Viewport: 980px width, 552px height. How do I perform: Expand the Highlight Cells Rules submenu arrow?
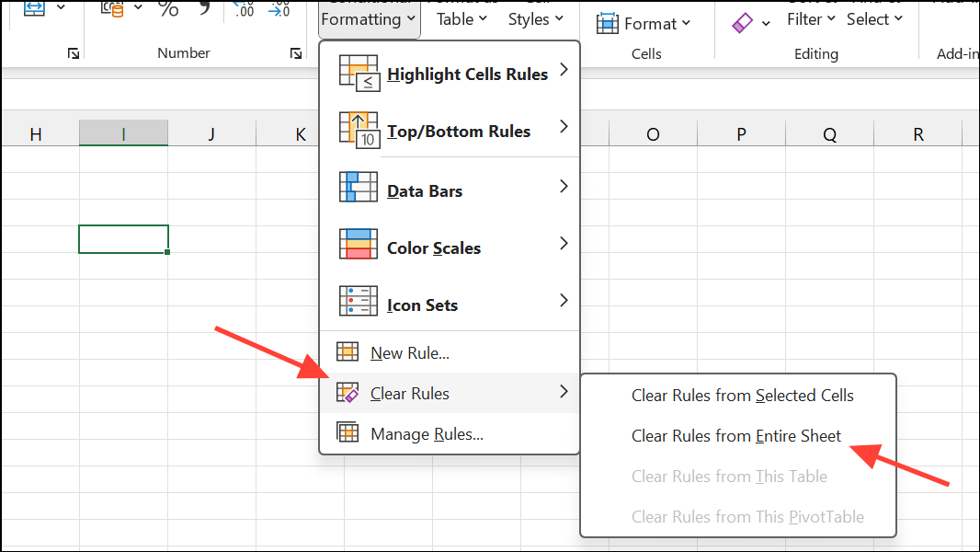pos(564,70)
